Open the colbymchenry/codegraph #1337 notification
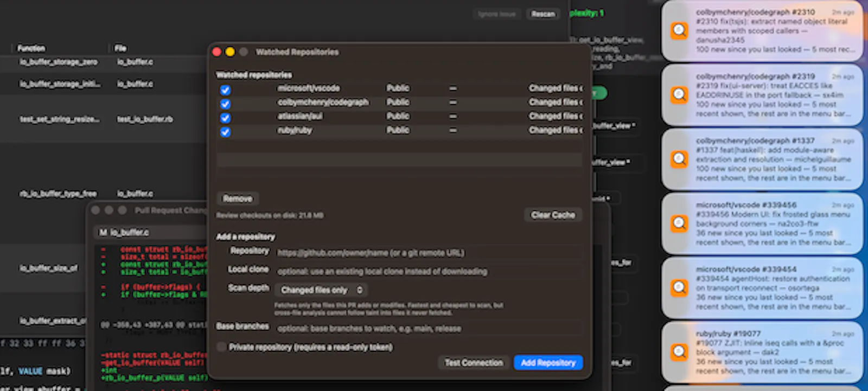 762,159
